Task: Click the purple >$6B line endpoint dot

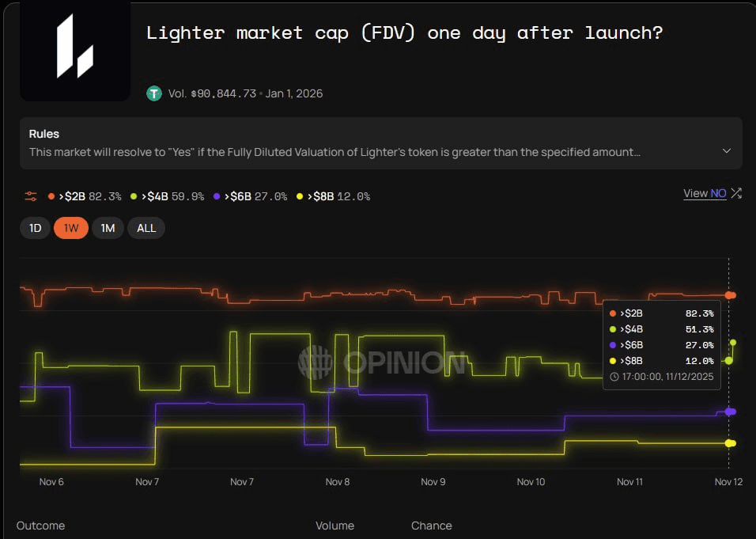Action: tap(730, 412)
